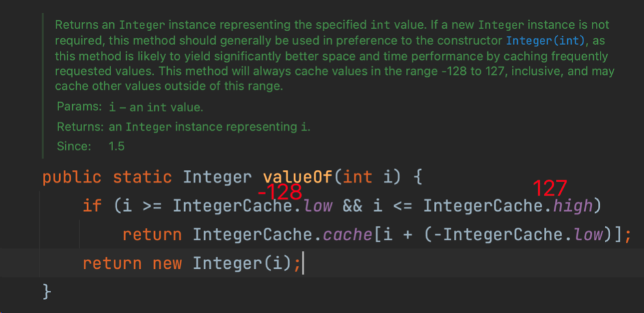Click the Returns label in the documentation
Screen dimensions: 644x313
(x=81, y=126)
